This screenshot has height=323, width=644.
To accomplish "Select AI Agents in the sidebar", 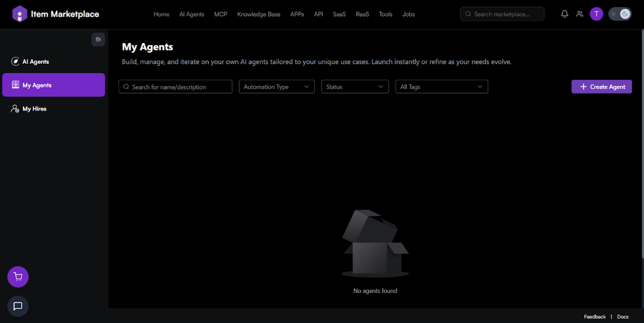I will click(35, 62).
